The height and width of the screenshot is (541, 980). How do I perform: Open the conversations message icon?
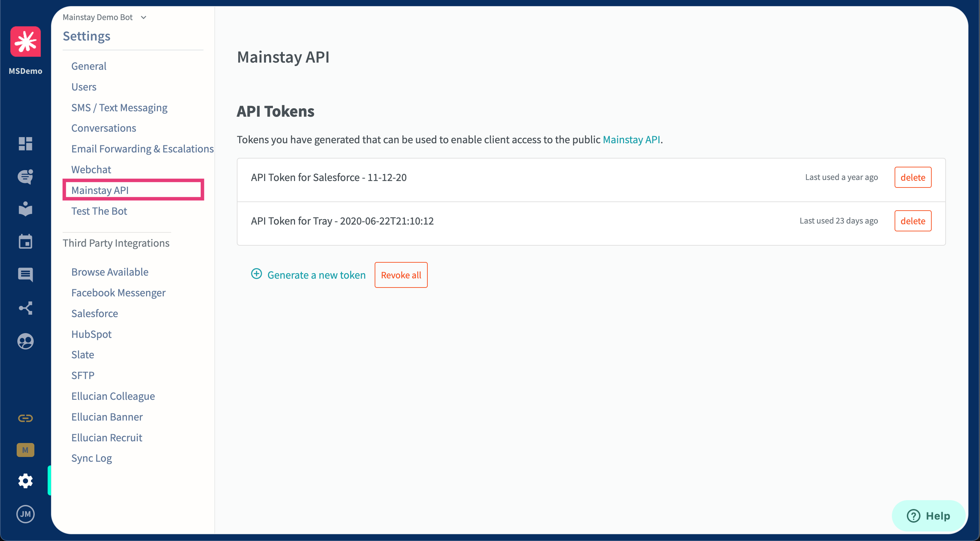click(x=26, y=275)
